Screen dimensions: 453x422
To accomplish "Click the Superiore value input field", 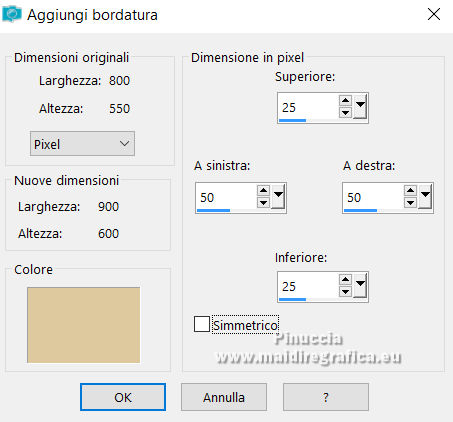I will [308, 107].
